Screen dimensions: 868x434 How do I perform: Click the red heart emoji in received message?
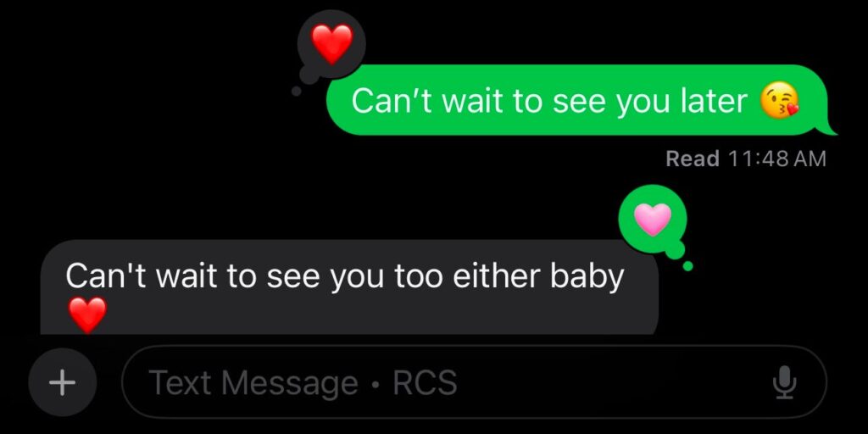87,314
